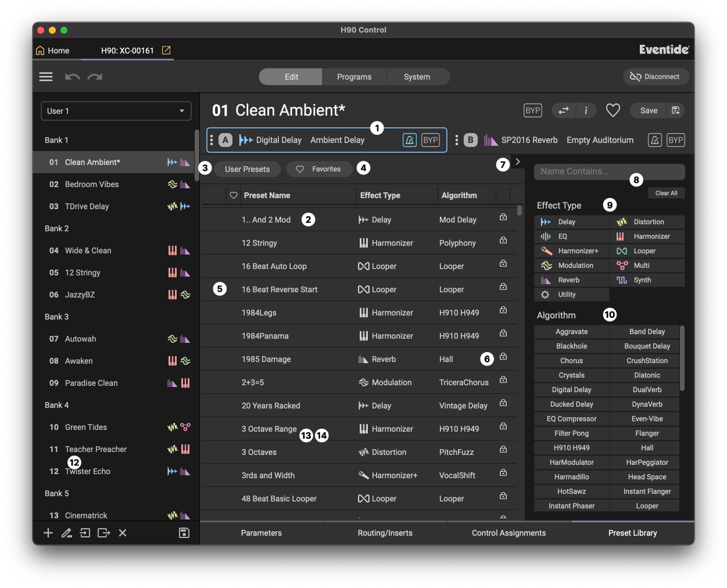
Task: Open the User 1 list dropdown
Action: tap(116, 111)
